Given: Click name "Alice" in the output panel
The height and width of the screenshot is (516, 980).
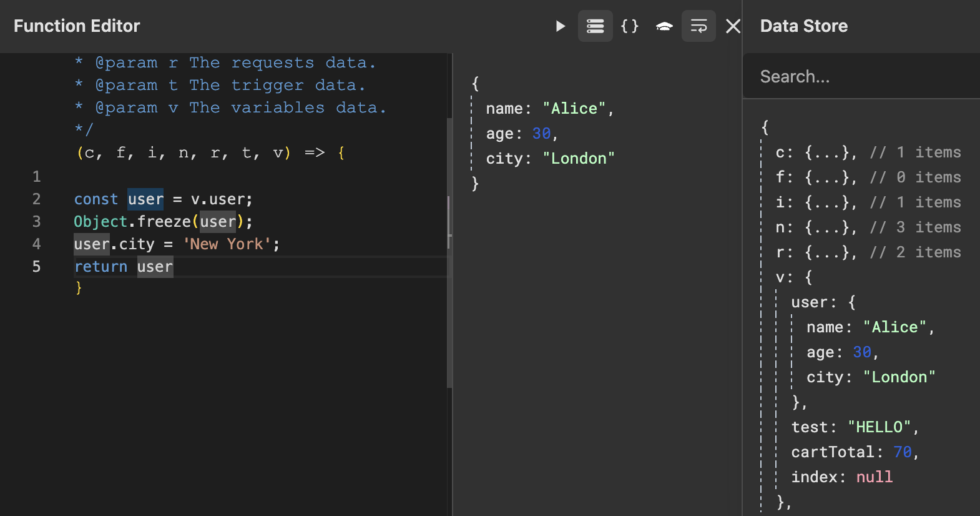Looking at the screenshot, I should [x=550, y=109].
